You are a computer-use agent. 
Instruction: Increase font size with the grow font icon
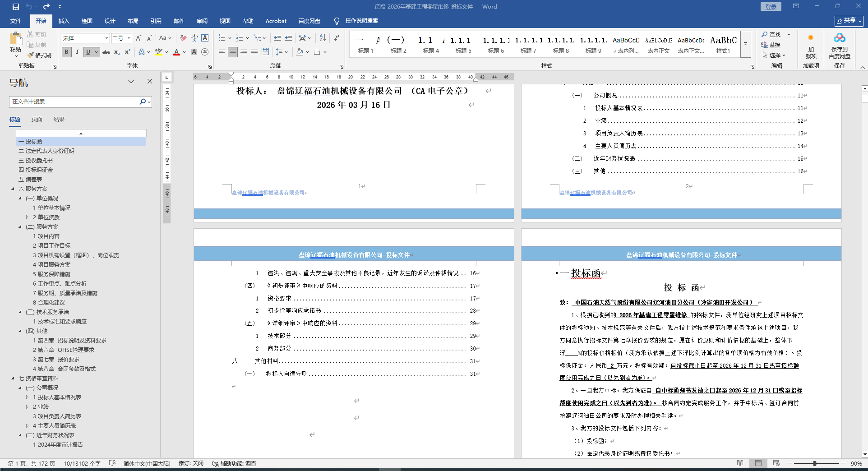[x=139, y=38]
